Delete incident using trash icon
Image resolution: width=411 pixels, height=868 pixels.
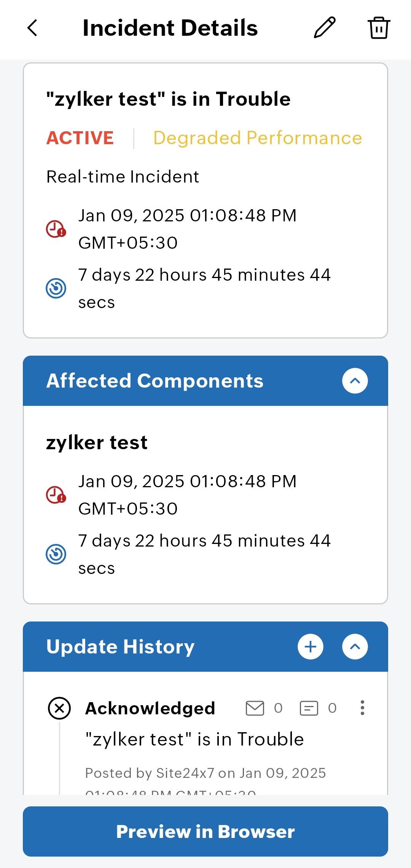[379, 28]
